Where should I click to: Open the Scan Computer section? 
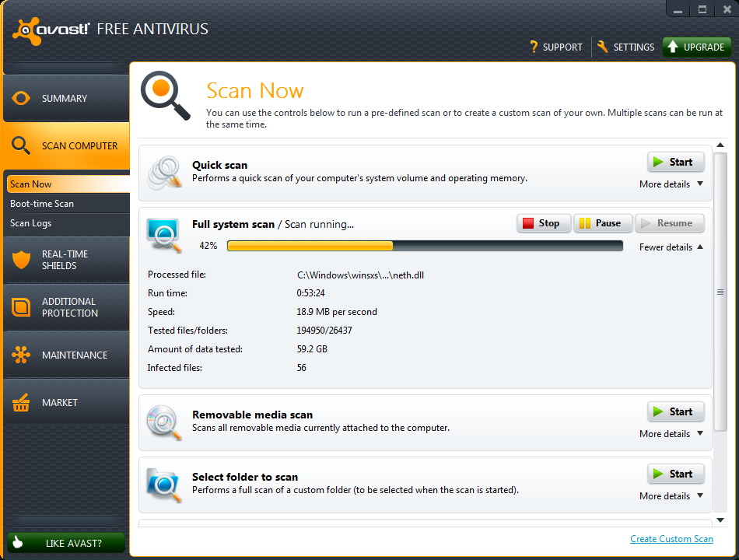click(66, 145)
